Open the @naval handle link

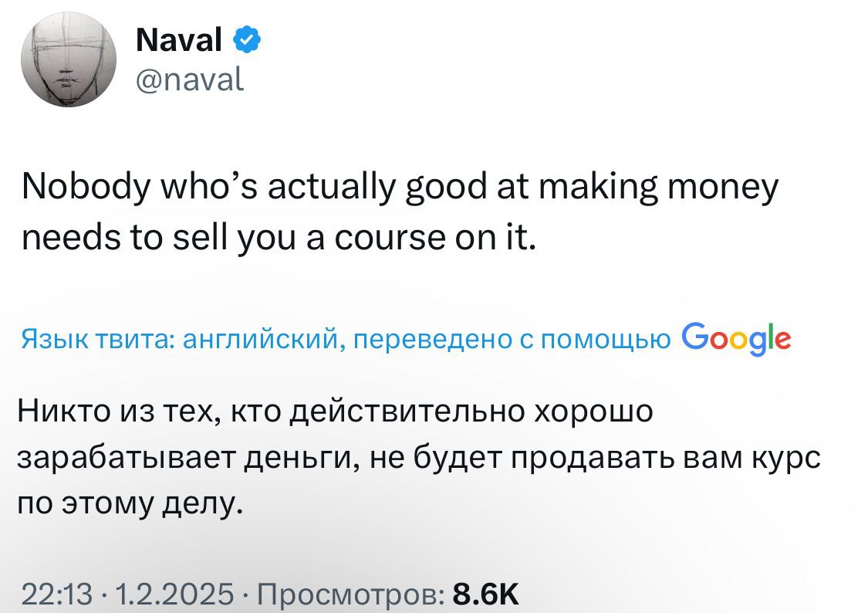click(190, 78)
